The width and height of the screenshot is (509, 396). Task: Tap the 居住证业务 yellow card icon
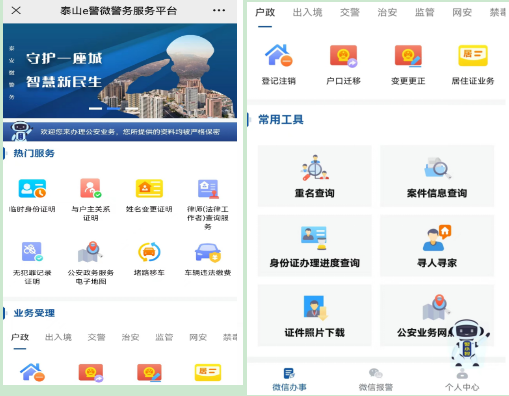[x=473, y=55]
